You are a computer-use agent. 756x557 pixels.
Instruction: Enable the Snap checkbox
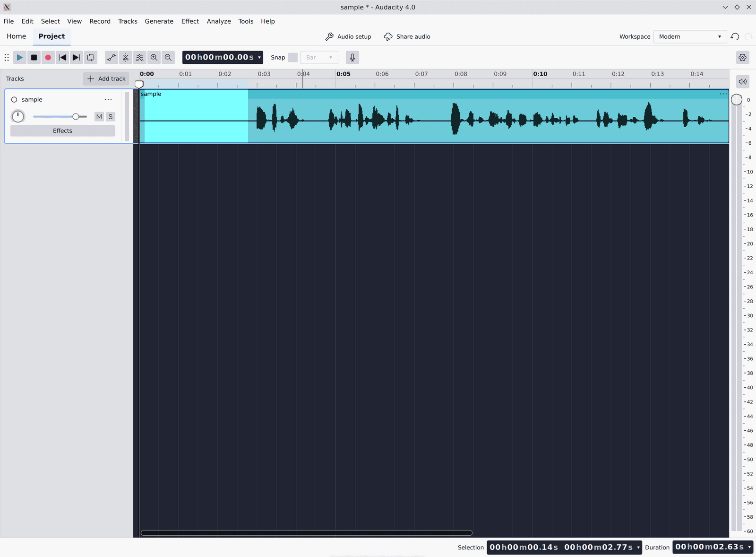293,58
